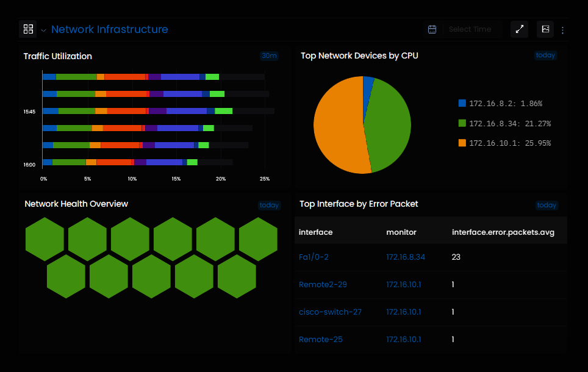The height and width of the screenshot is (372, 588).
Task: Click the first hexagon in health overview
Action: point(45,239)
